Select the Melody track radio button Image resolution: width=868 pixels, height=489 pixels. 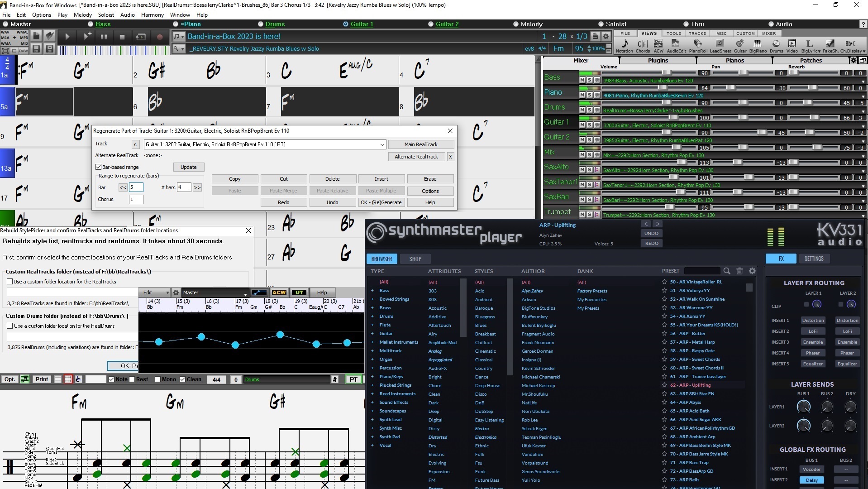(x=516, y=24)
